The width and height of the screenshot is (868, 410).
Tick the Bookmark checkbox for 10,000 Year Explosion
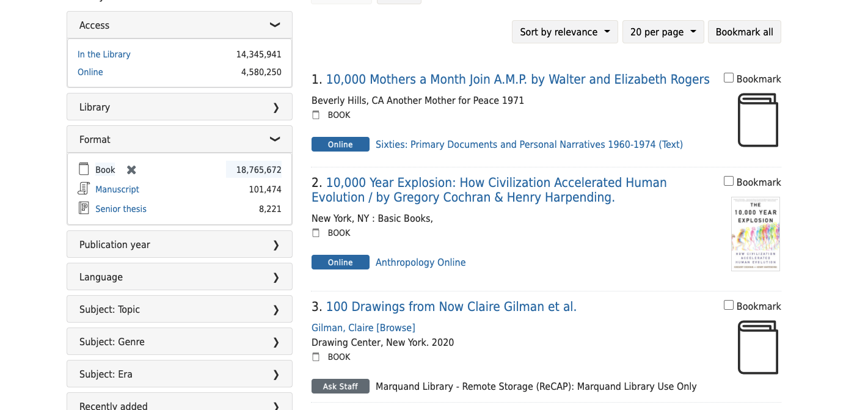(729, 181)
